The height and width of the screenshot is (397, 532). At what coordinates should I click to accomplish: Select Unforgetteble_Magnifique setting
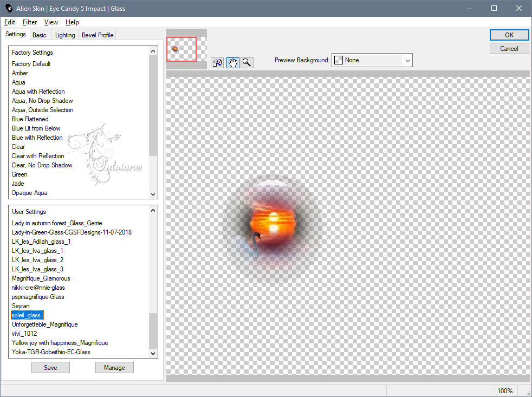click(45, 324)
